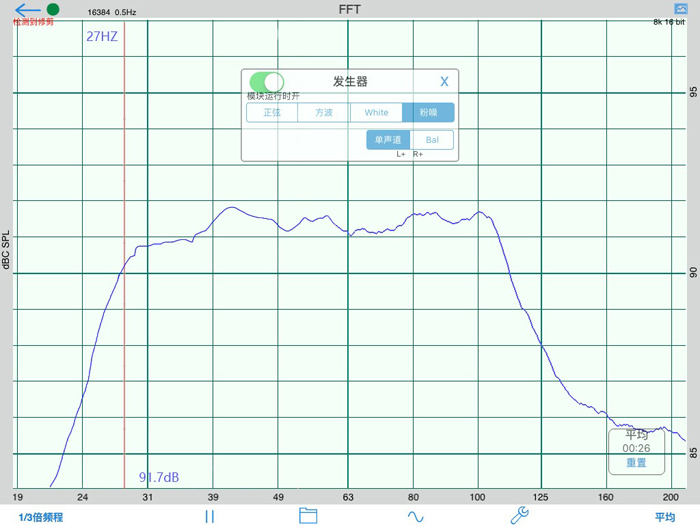Select 方波 square waveform
The width and height of the screenshot is (700, 525).
coord(324,113)
